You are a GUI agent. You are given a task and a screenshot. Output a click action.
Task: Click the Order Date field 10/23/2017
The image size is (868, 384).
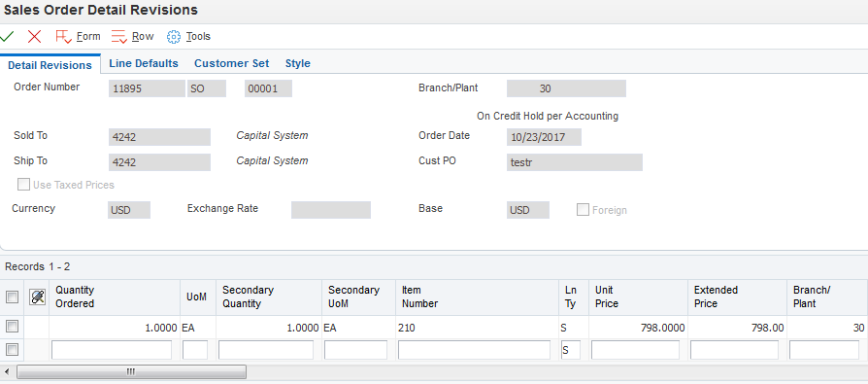coord(544,137)
